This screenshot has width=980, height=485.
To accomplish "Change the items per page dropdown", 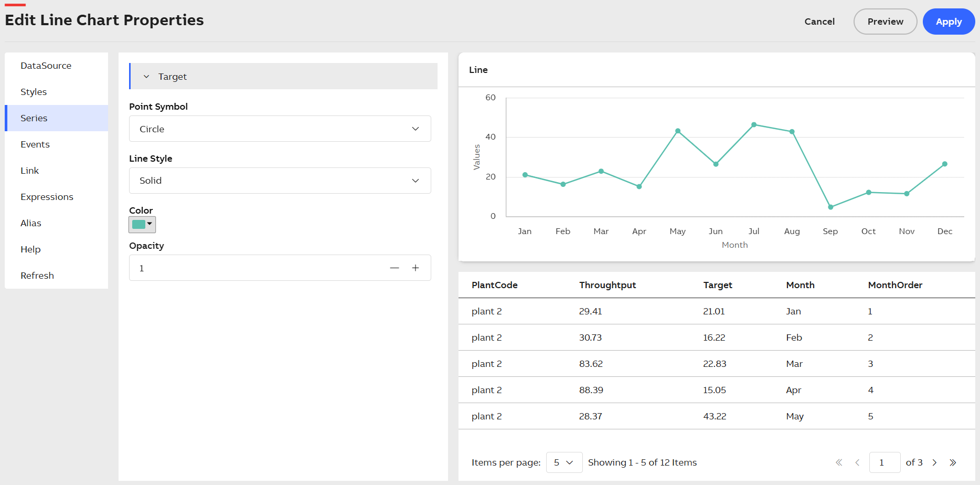I will point(564,462).
